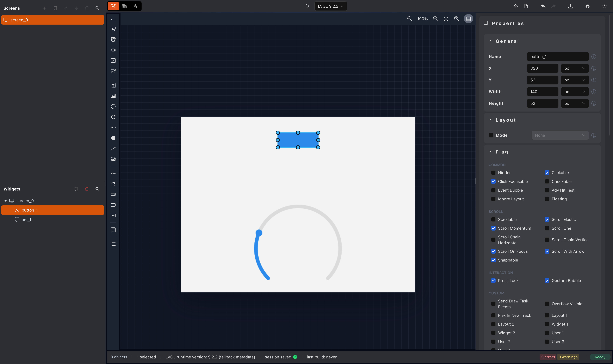Select the Label text widget tool

[x=113, y=85]
